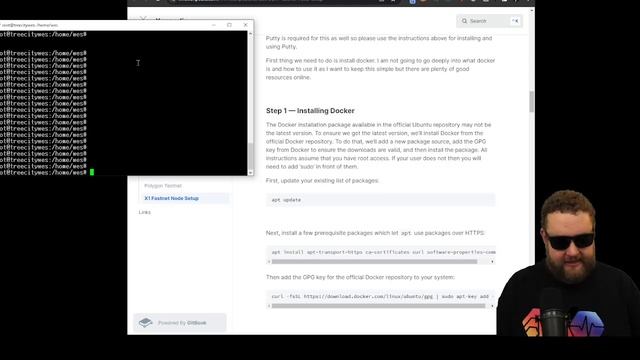
Task: Click the 'First, update your existing list of packages' line
Action: pyautogui.click(x=322, y=180)
